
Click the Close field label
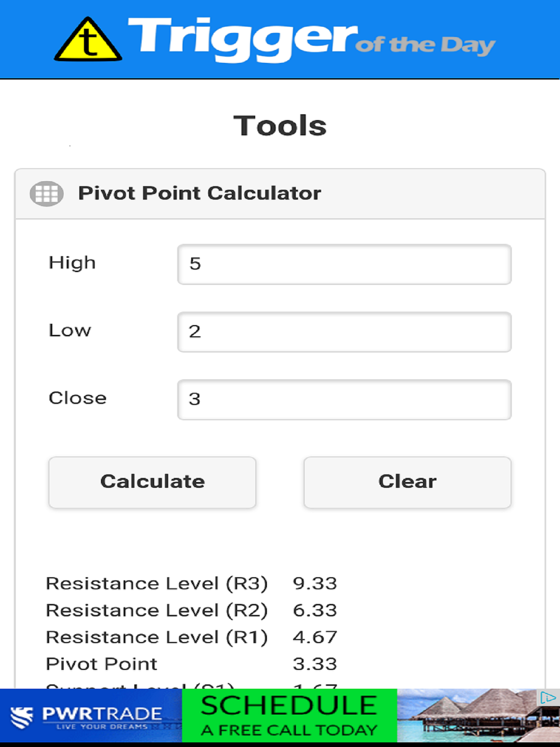[x=78, y=398]
